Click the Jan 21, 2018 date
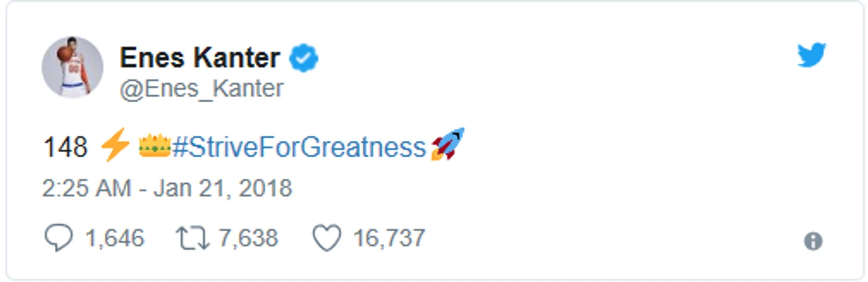Image resolution: width=868 pixels, height=282 pixels. 223,189
